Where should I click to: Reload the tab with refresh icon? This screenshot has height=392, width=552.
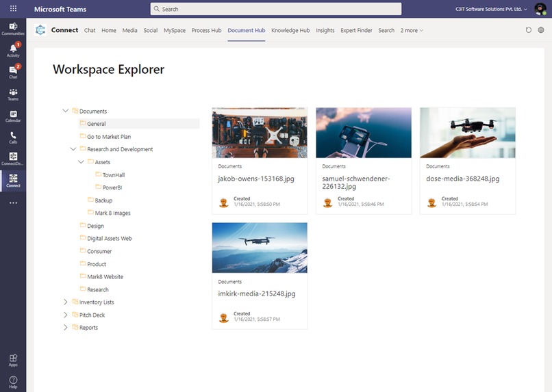pyautogui.click(x=528, y=30)
